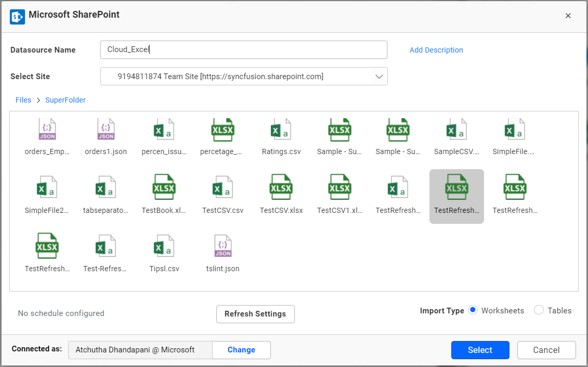Focus the Datasource Name field
The height and width of the screenshot is (367, 588).
(244, 49)
